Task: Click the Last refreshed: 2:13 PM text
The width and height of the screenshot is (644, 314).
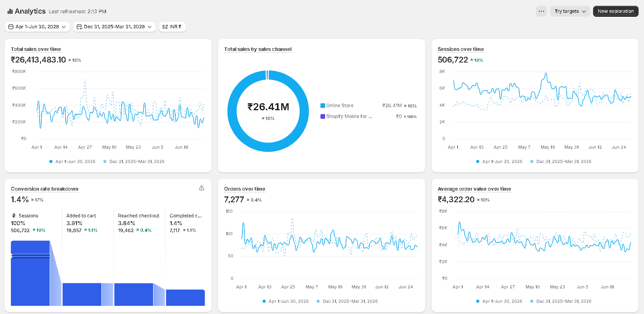Action: click(x=78, y=12)
